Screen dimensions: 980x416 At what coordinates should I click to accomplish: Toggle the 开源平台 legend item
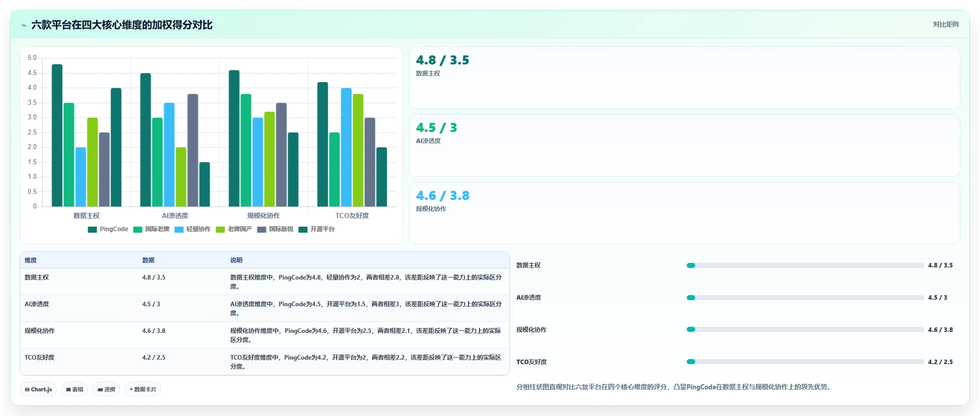point(316,229)
